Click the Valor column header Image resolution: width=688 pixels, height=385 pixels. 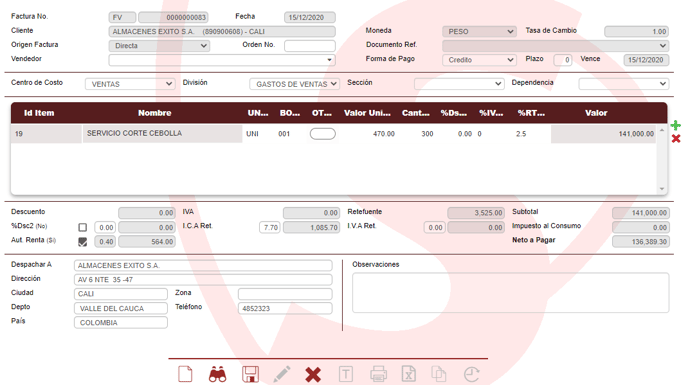tap(596, 113)
